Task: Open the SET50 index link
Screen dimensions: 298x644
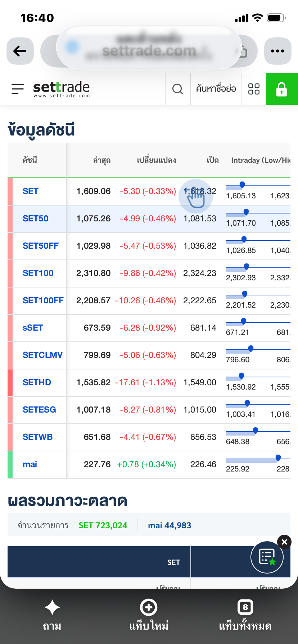Action: click(36, 218)
